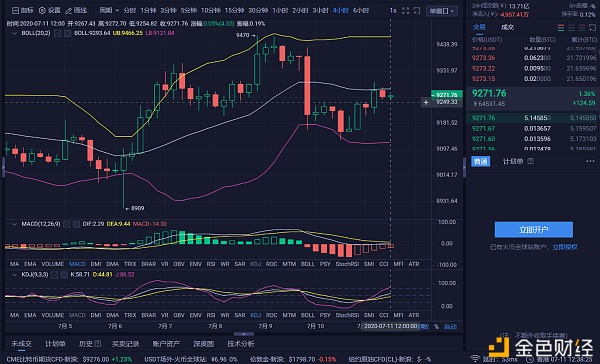Viewport: 600px width, 364px height.
Task: Select BOLL in the second indicator row
Action: (307, 315)
